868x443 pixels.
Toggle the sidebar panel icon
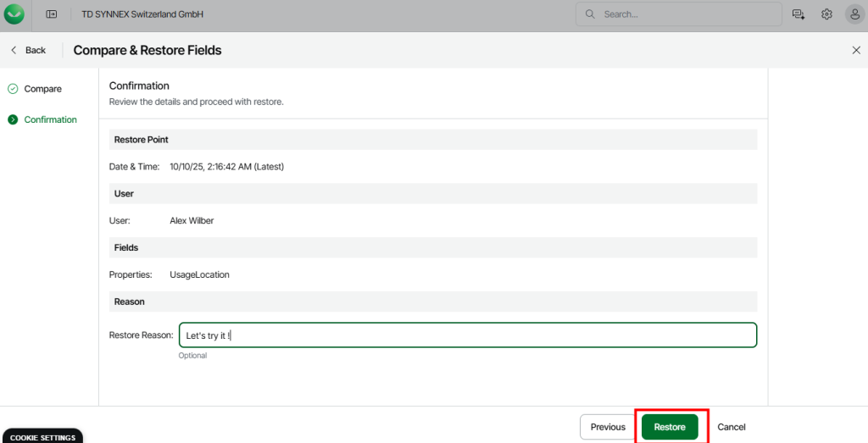pos(52,14)
